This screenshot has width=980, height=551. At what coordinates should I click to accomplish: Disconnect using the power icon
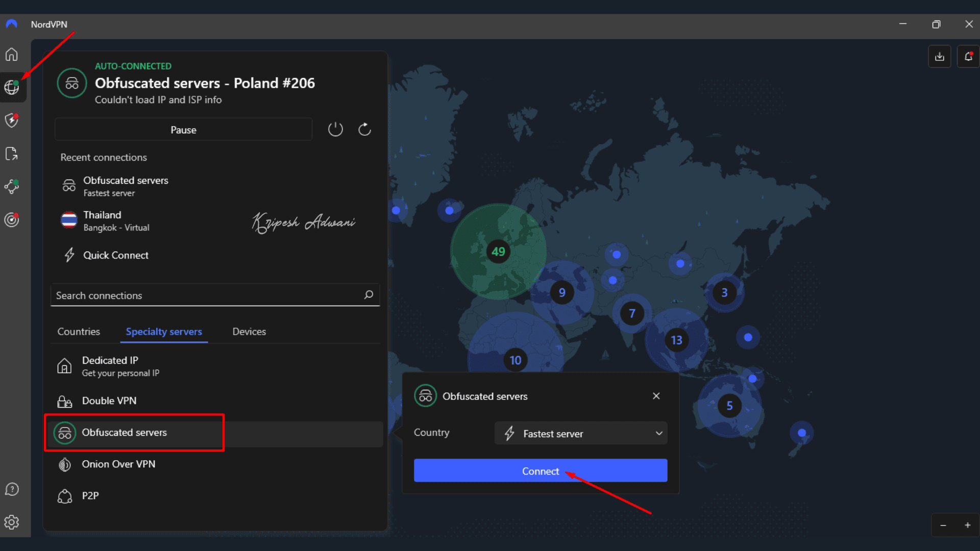tap(335, 130)
